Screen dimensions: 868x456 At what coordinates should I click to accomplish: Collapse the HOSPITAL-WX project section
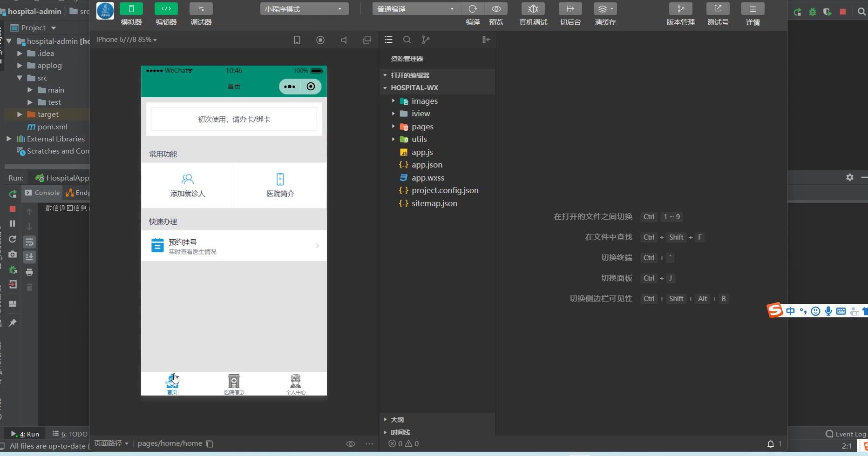click(437, 87)
